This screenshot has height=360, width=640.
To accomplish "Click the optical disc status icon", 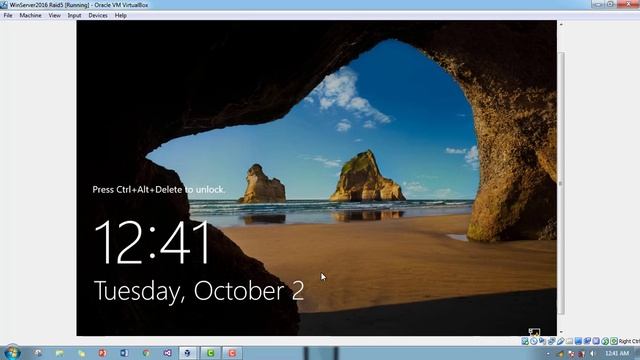I will pyautogui.click(x=534, y=341).
